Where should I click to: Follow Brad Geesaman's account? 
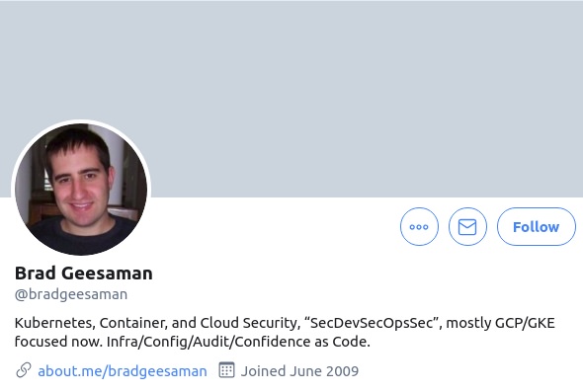pyautogui.click(x=537, y=227)
